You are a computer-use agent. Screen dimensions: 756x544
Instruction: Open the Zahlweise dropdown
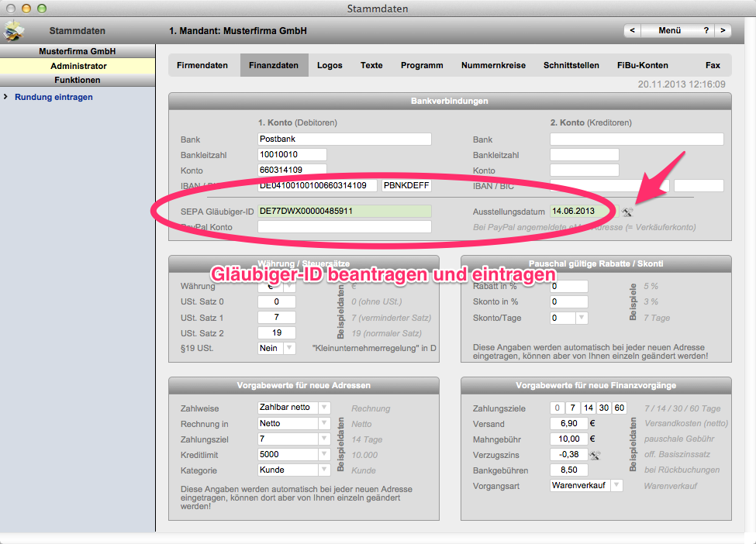click(324, 408)
